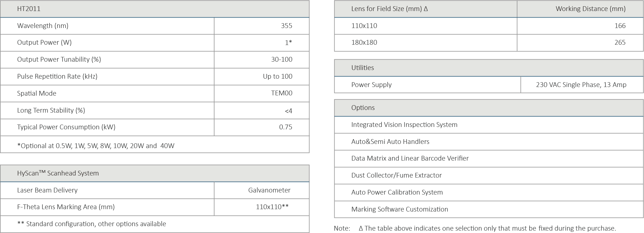Select the 0.75 power consumption value

(x=285, y=127)
